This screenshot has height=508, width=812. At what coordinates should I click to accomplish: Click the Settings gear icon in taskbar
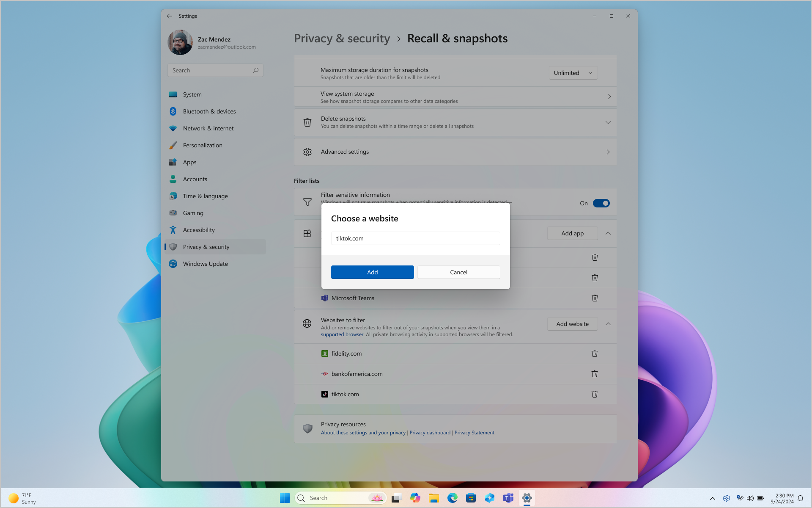tap(527, 497)
